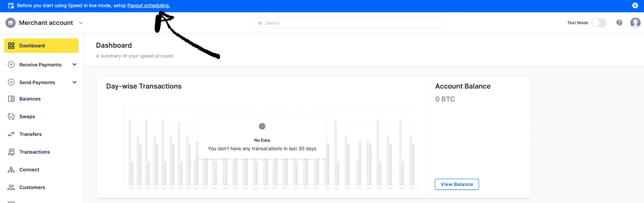Click 'A summary of your speed account' subtitle
The width and height of the screenshot is (644, 203).
(135, 56)
